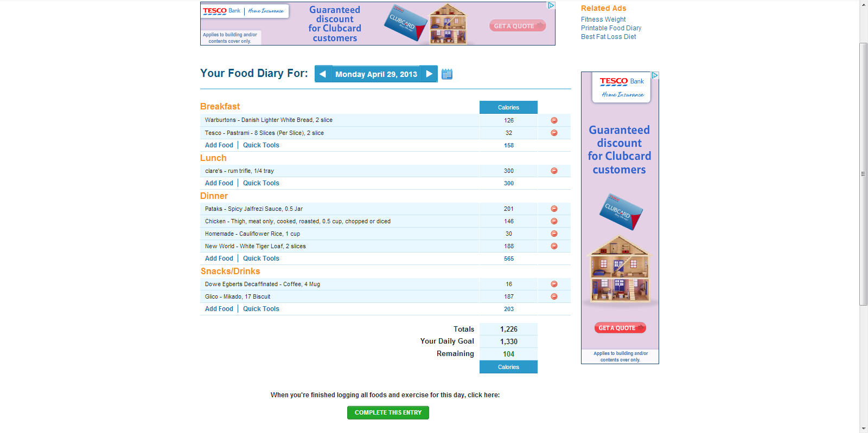Click the Calories footer label below totals
Viewport: 868px width, 433px height.
click(x=508, y=367)
